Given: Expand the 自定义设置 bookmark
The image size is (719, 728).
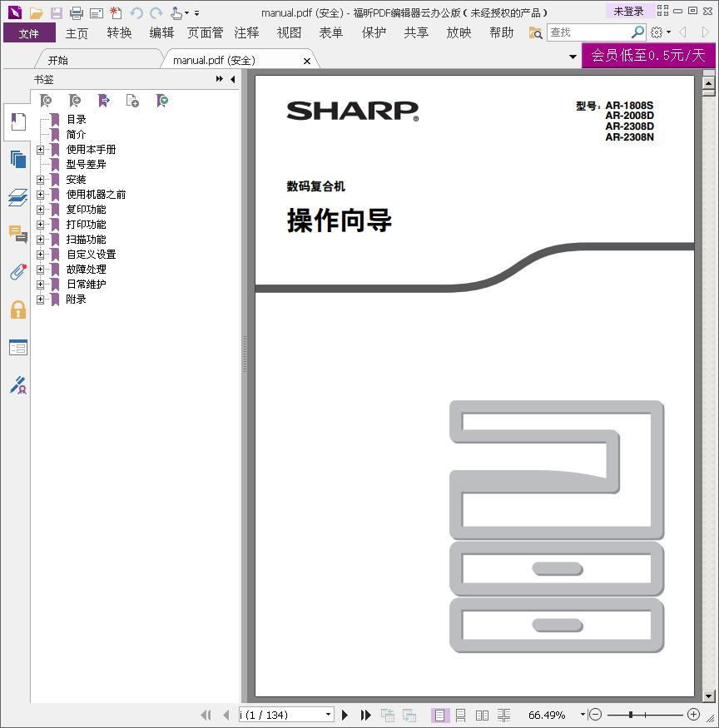Looking at the screenshot, I should click(41, 255).
